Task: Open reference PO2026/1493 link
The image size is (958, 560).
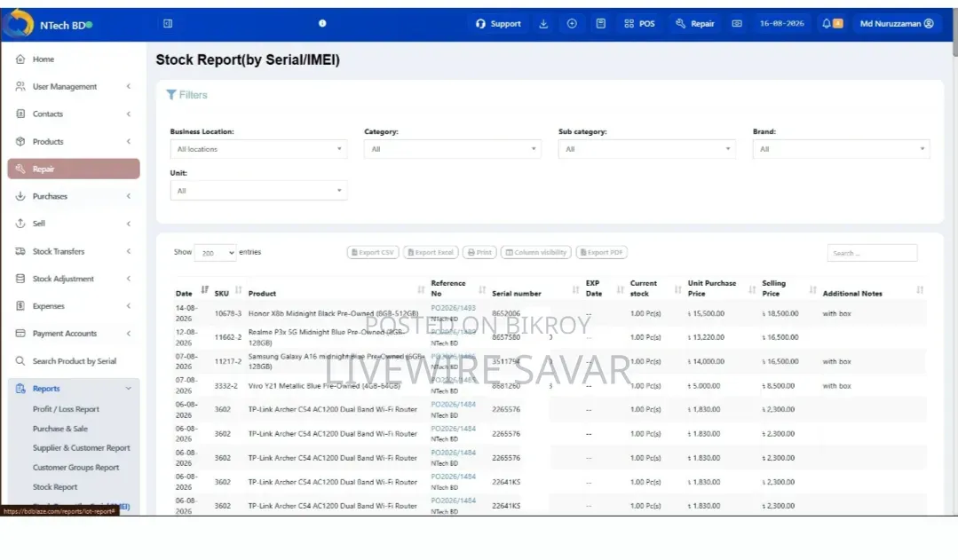Action: coord(453,308)
